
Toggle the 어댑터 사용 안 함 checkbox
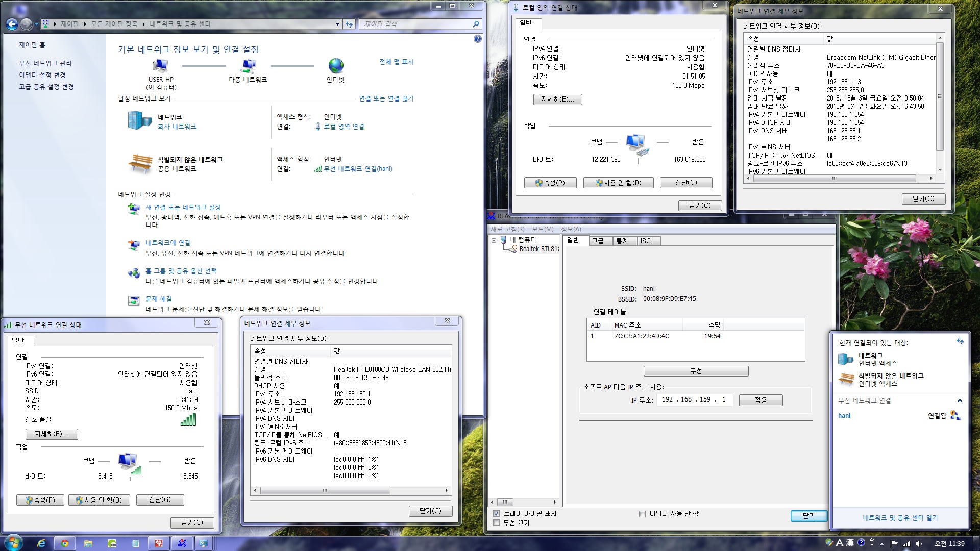[642, 514]
